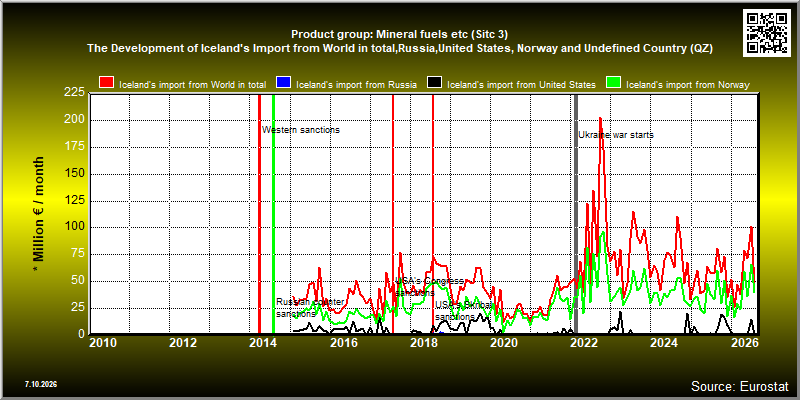
Task: Click "Iceland's import from Russia" legend label
Action: 357,85
